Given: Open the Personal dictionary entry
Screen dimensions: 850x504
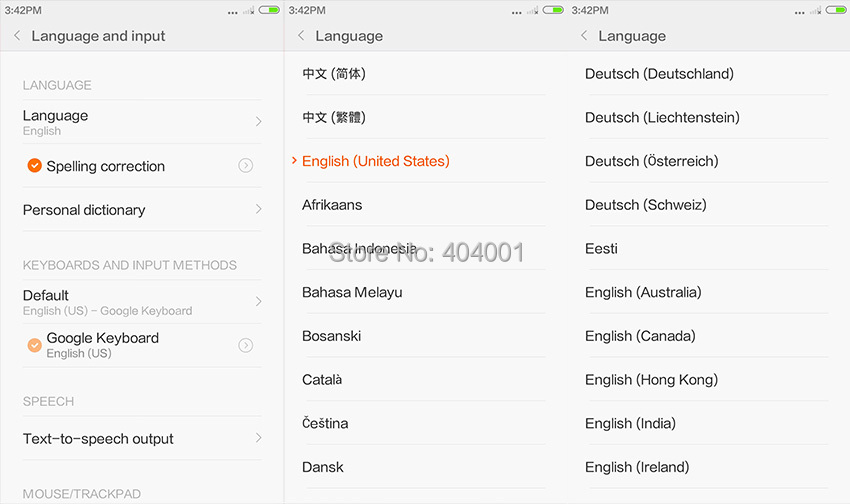Looking at the screenshot, I should click(x=84, y=210).
